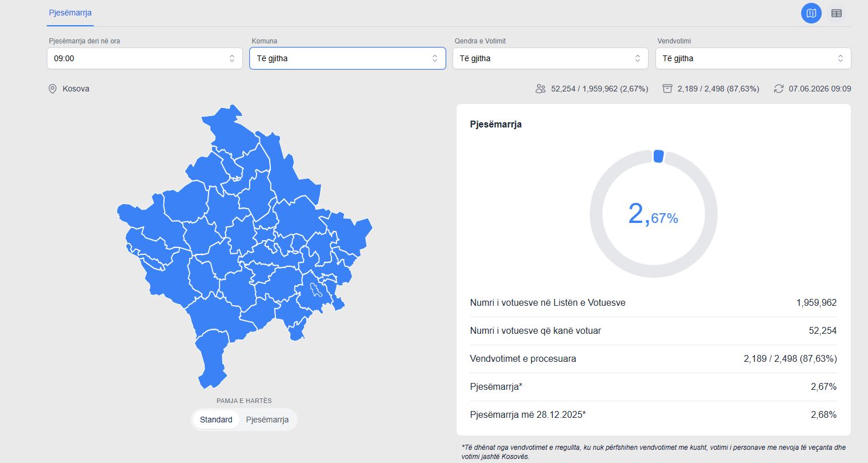Open the Vendvotimi dropdown
Viewport: 868px width, 463px height.
(753, 58)
